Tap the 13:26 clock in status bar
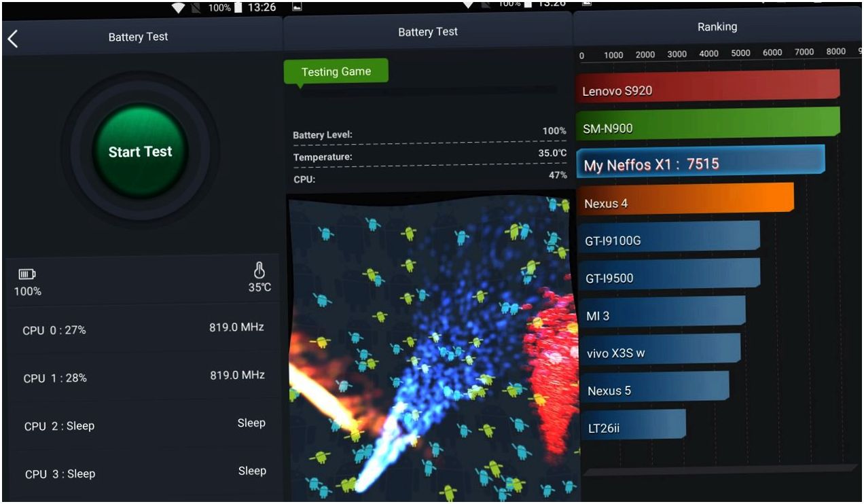Image resolution: width=864 pixels, height=504 pixels. click(x=262, y=7)
